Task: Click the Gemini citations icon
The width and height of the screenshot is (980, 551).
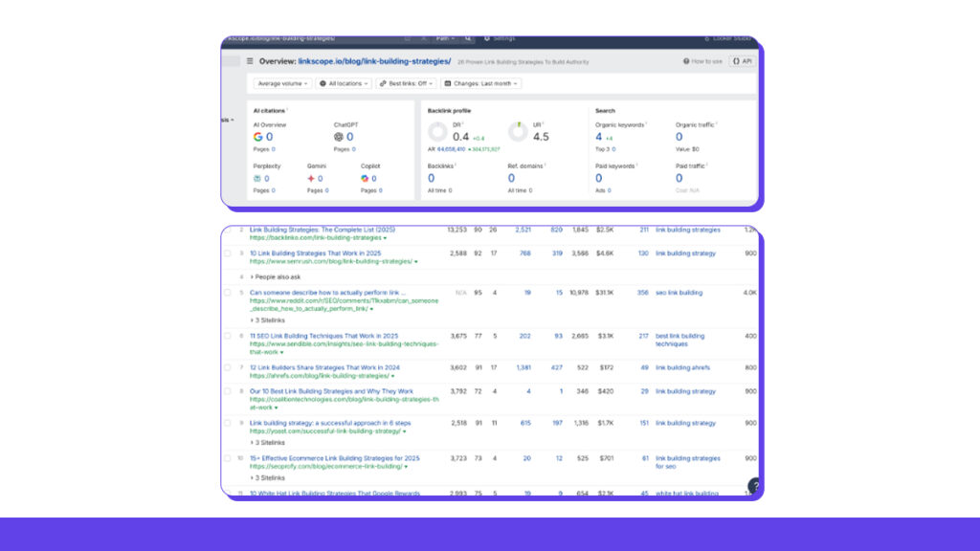Action: (310, 177)
